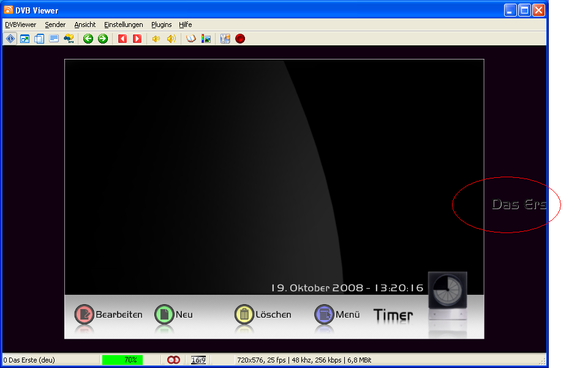Raise volume with large speaker icon
Image resolution: width=588 pixels, height=368 pixels.
coord(171,39)
